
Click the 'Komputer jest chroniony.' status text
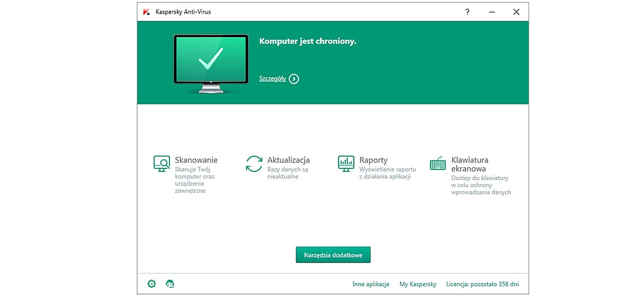point(308,41)
